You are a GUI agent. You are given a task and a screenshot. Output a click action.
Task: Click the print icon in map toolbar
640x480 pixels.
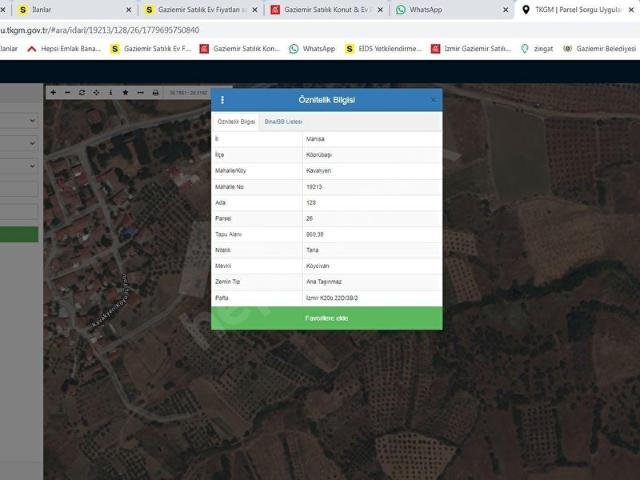(156, 93)
